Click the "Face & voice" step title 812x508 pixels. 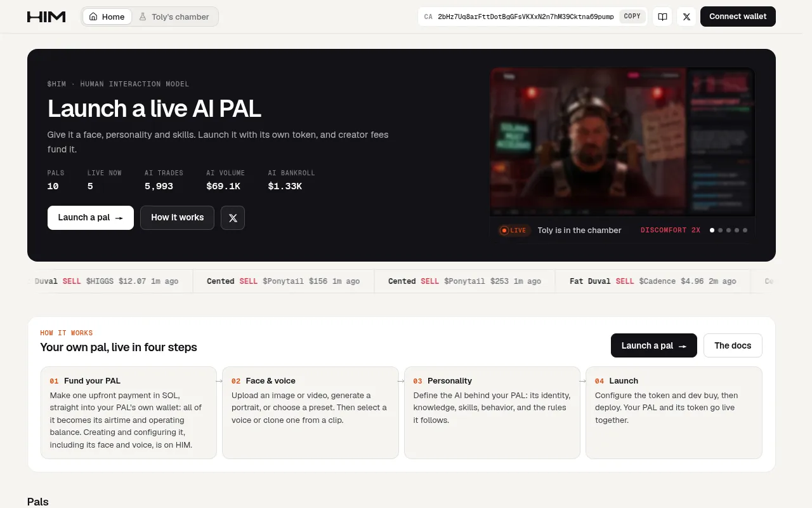pyautogui.click(x=271, y=381)
